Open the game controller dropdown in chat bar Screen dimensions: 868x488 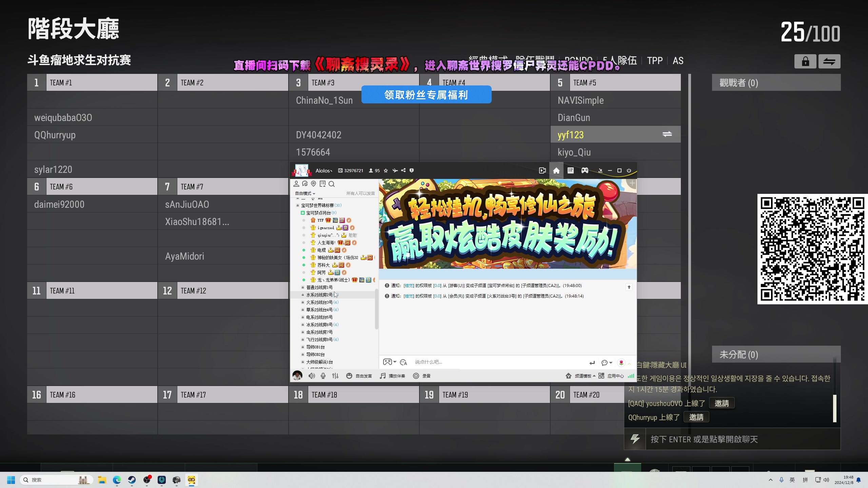(x=390, y=362)
